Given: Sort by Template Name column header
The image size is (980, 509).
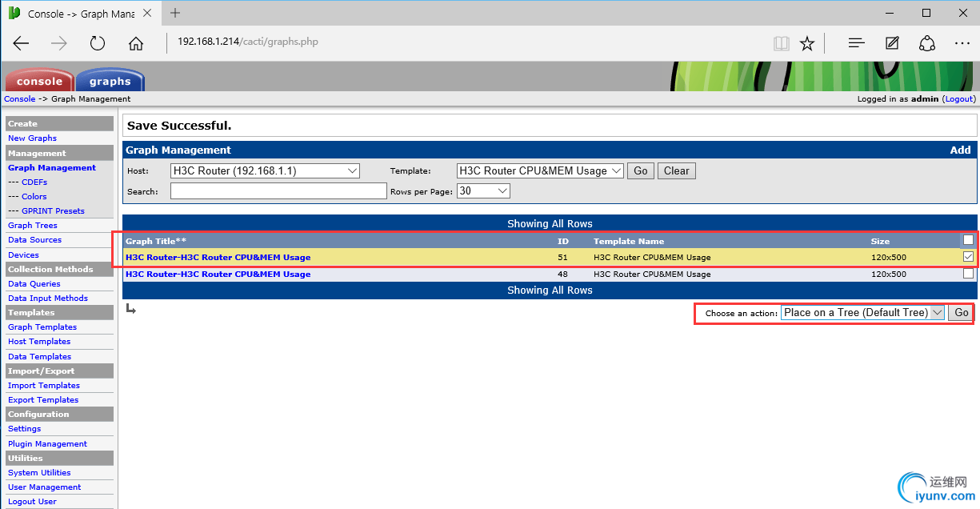Looking at the screenshot, I should [x=629, y=241].
